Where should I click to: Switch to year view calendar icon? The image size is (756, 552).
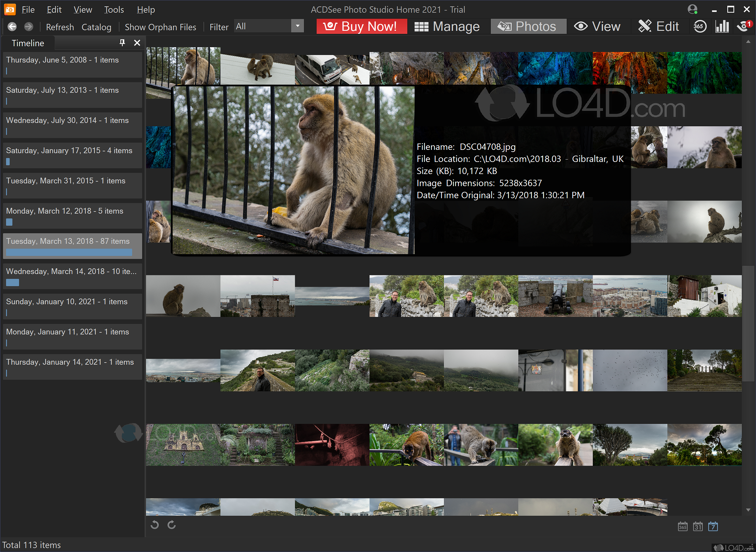pyautogui.click(x=683, y=527)
